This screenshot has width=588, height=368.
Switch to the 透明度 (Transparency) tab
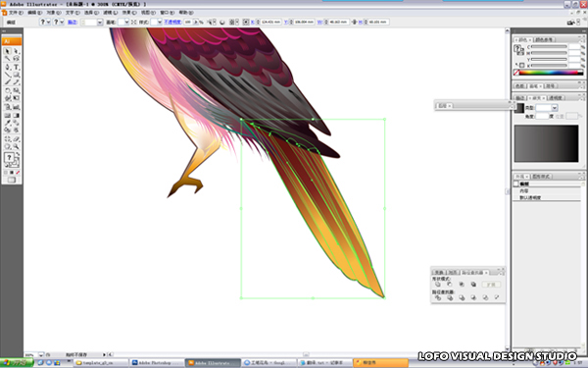556,97
